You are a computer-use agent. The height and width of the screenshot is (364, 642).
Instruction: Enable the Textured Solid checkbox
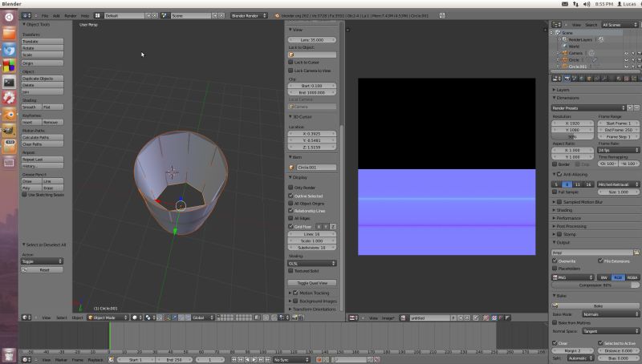tap(291, 271)
